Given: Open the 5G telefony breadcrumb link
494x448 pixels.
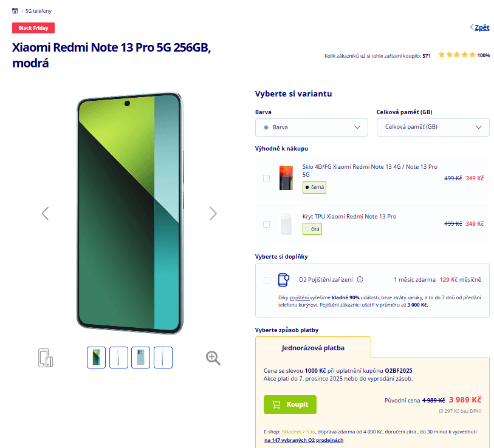Looking at the screenshot, I should 38,10.
